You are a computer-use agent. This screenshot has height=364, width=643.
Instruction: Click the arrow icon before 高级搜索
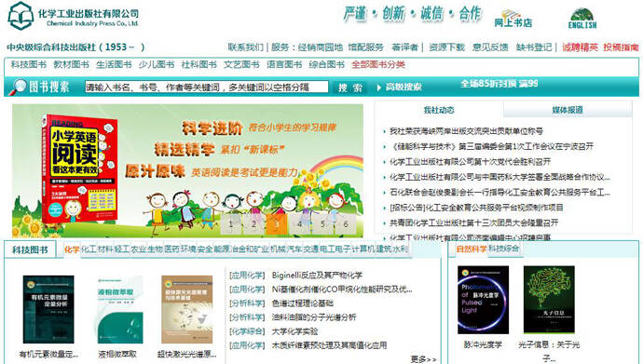click(x=379, y=88)
